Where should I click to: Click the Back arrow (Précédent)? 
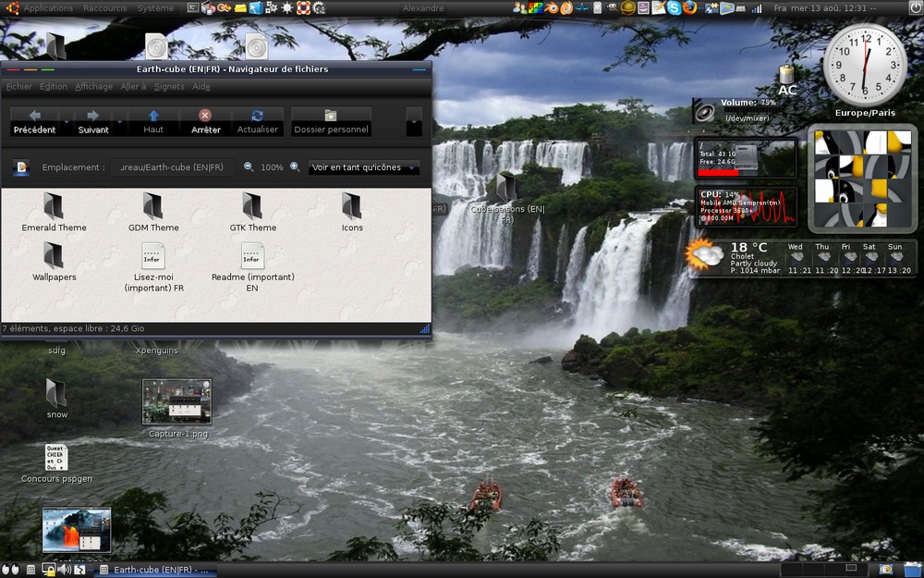point(35,121)
